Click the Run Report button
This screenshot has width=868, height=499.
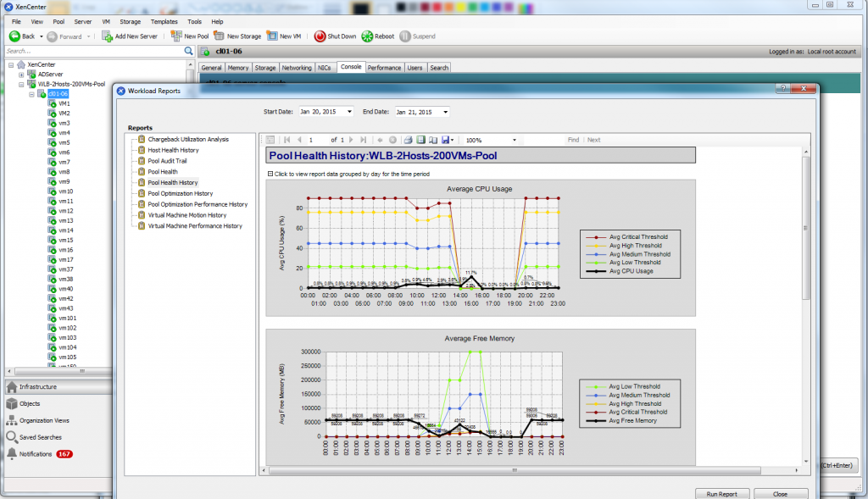(x=721, y=493)
